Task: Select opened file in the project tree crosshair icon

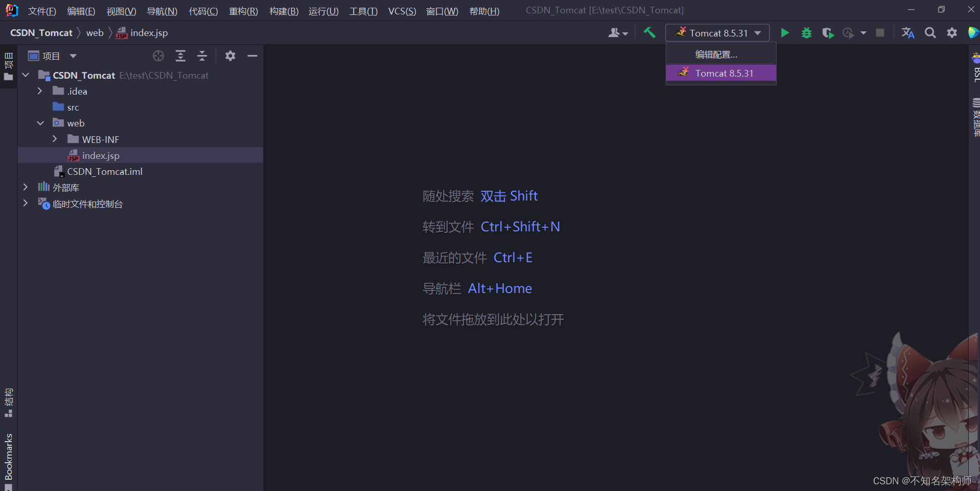Action: [x=158, y=56]
